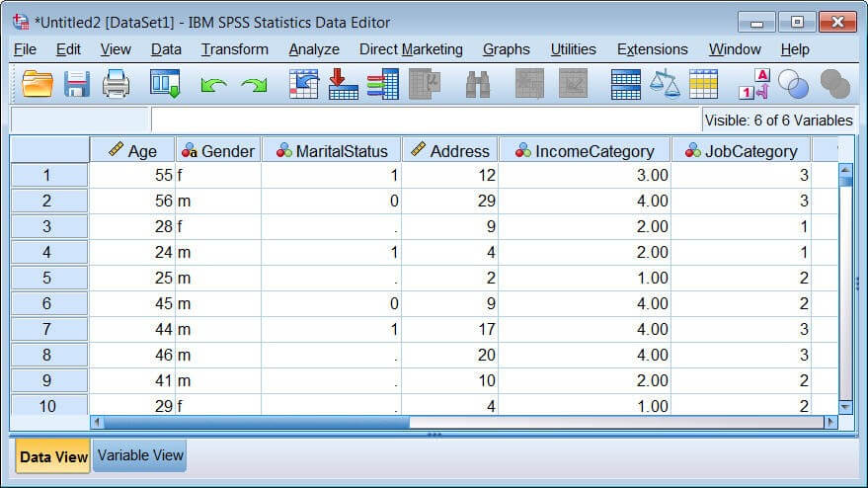Click horizontal scrollbar left arrow
Image resolution: width=868 pixels, height=488 pixels.
coord(97,422)
